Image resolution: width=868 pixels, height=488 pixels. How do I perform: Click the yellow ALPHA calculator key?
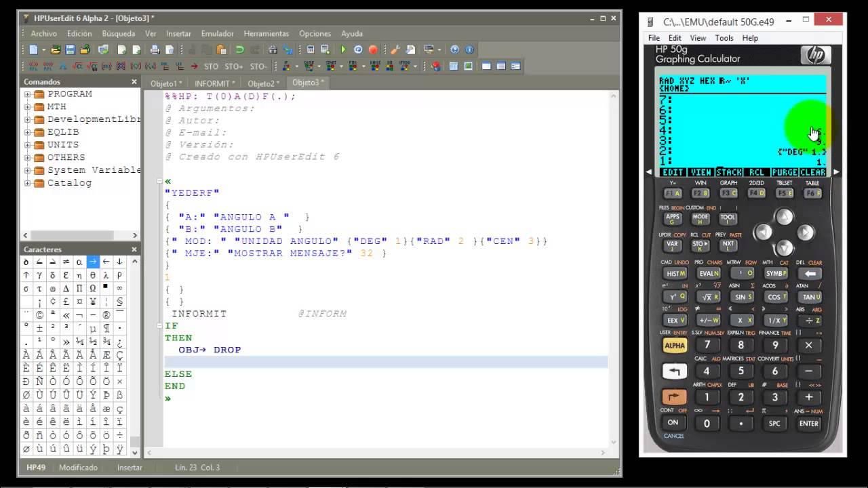pos(675,345)
